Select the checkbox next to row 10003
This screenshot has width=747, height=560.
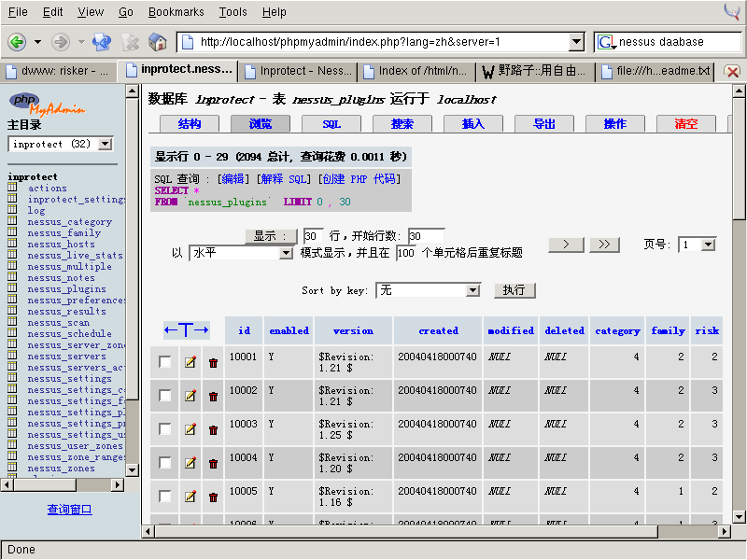(167, 427)
